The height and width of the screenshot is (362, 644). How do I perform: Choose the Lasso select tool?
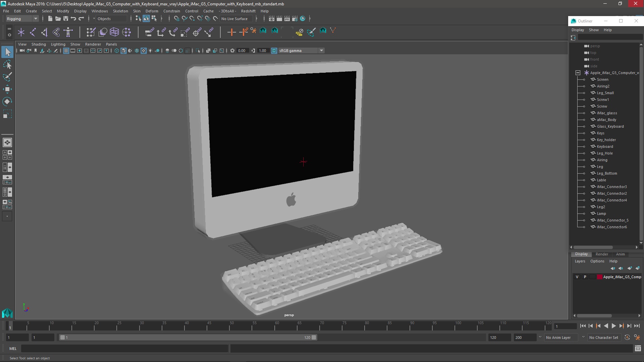(7, 64)
